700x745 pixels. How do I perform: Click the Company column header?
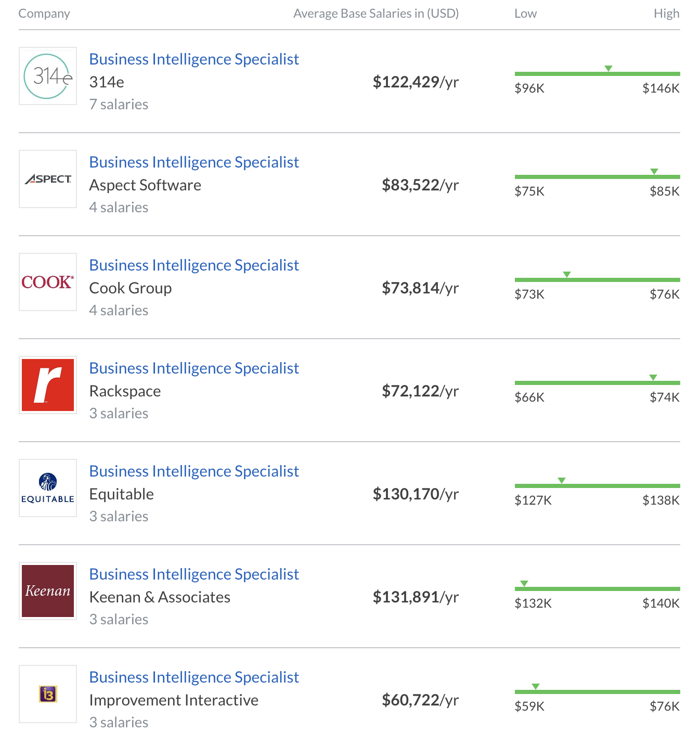[x=44, y=14]
